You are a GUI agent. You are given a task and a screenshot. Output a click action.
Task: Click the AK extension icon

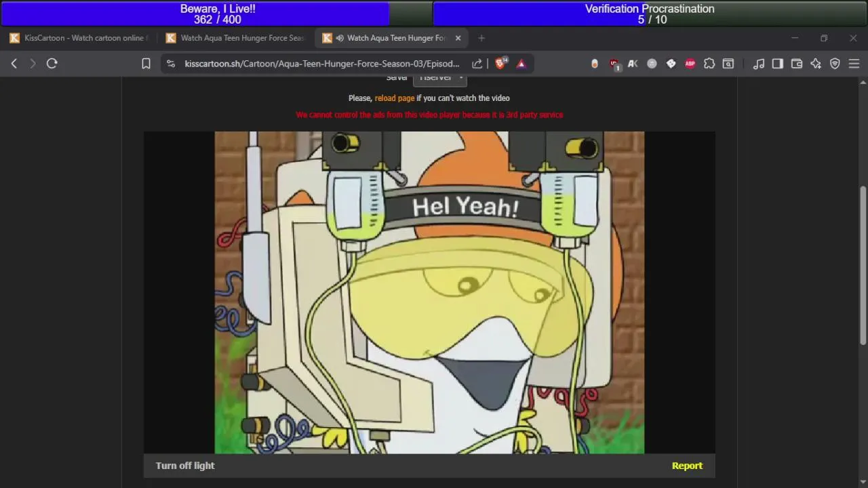[633, 64]
